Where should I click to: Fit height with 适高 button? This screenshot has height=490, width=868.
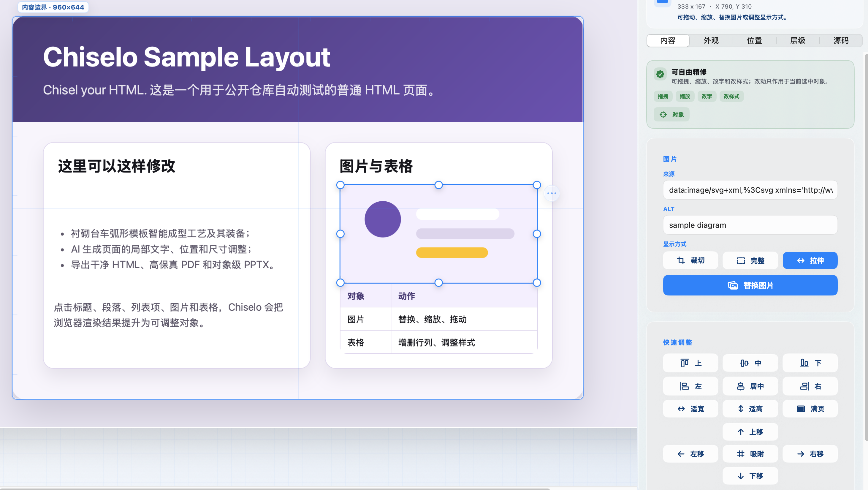click(x=750, y=409)
